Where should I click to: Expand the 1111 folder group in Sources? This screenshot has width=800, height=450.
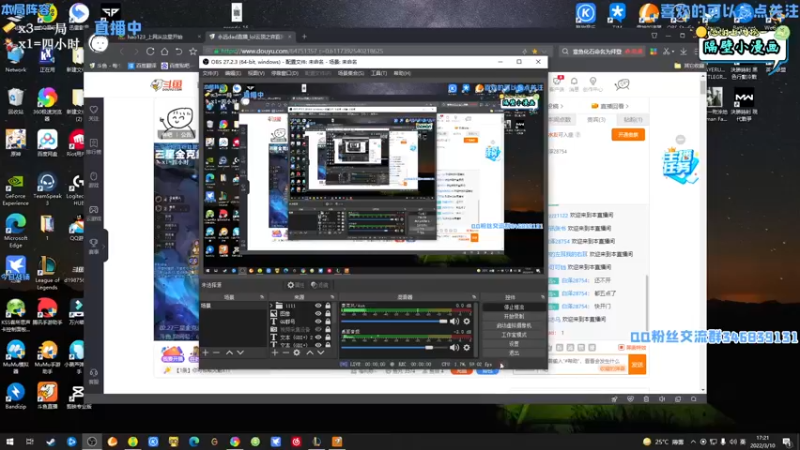coord(272,306)
